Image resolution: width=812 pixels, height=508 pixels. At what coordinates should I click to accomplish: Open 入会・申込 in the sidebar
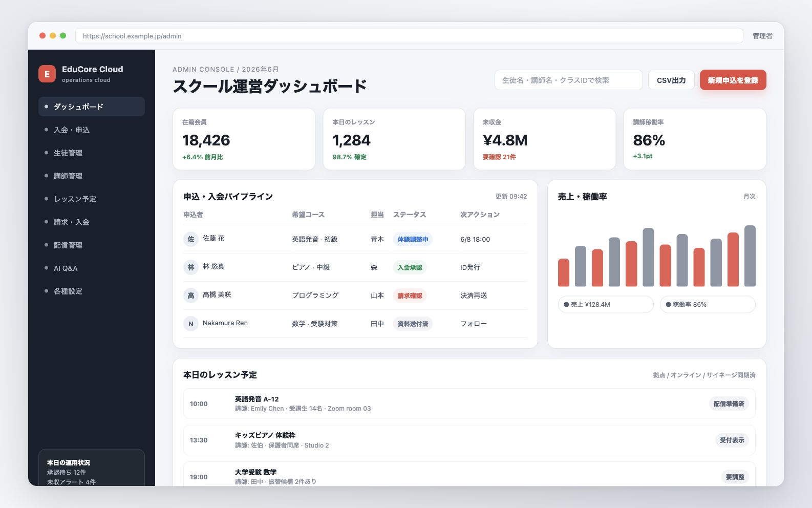coord(92,130)
